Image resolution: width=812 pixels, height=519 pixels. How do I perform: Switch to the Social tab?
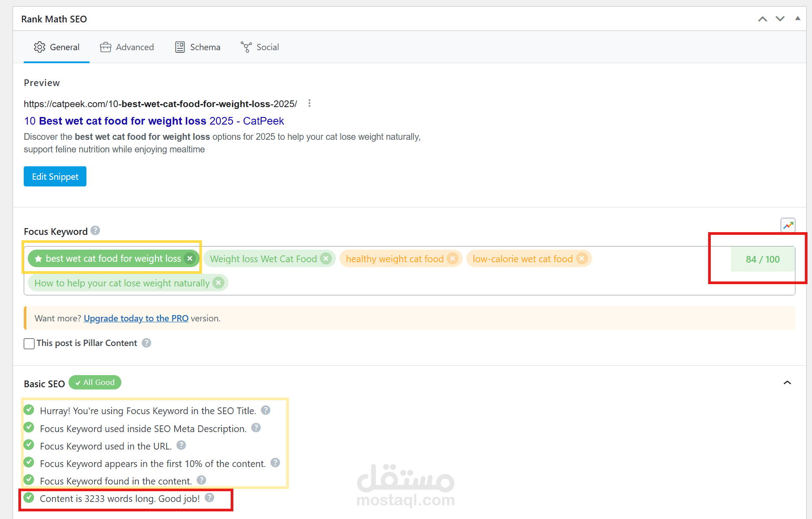pos(260,47)
